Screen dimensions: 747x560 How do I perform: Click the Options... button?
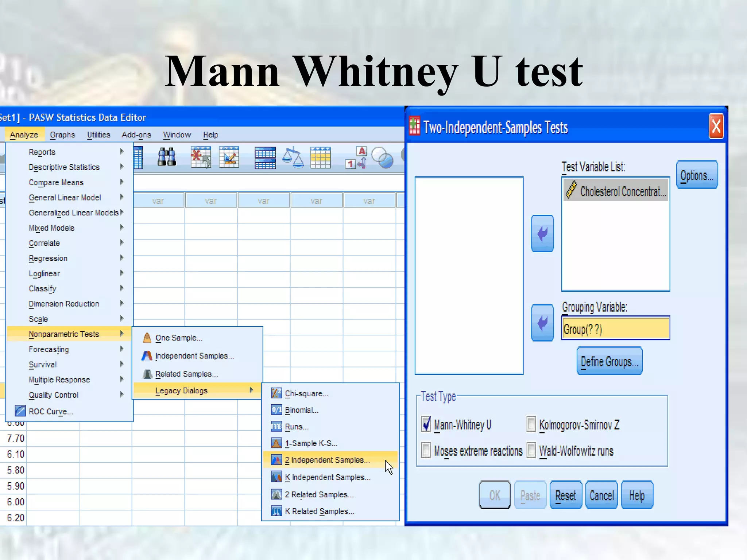(x=697, y=175)
